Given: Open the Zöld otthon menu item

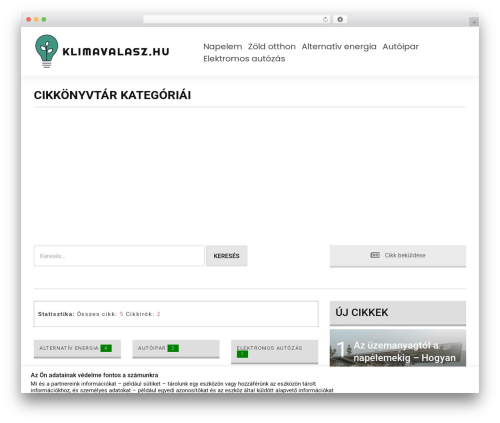Looking at the screenshot, I should tap(272, 47).
